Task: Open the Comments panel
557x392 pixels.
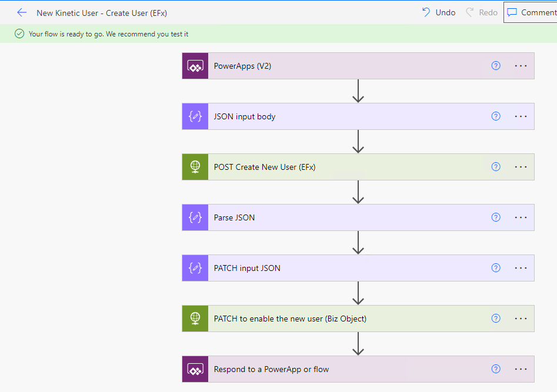Action: point(531,12)
